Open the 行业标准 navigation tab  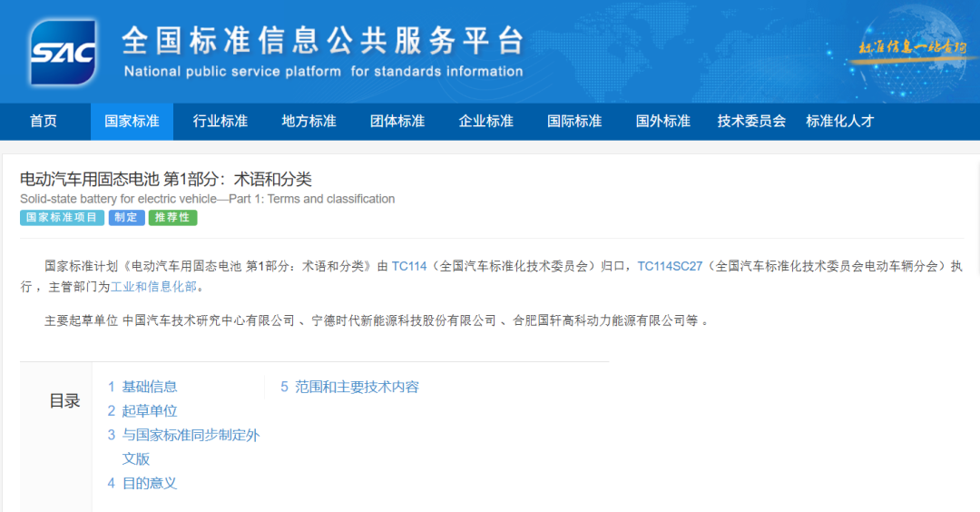pyautogui.click(x=220, y=121)
